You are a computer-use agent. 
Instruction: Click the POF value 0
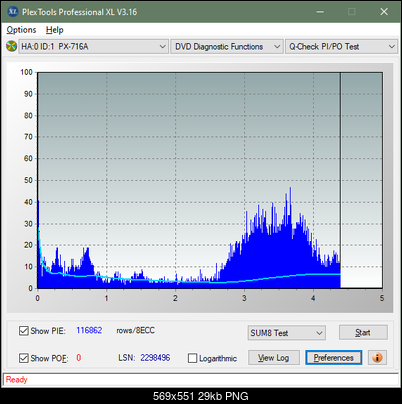point(79,358)
